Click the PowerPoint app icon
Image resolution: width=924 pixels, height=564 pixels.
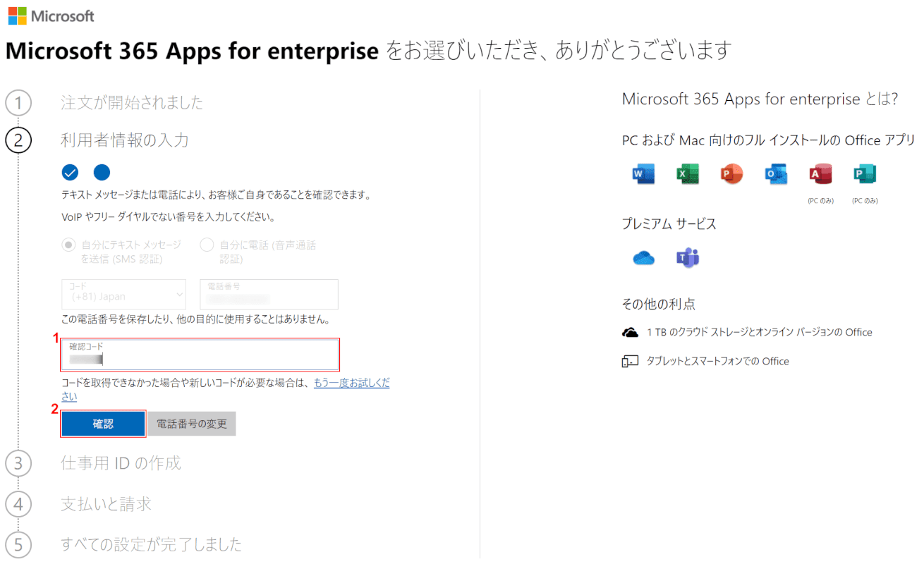(732, 173)
